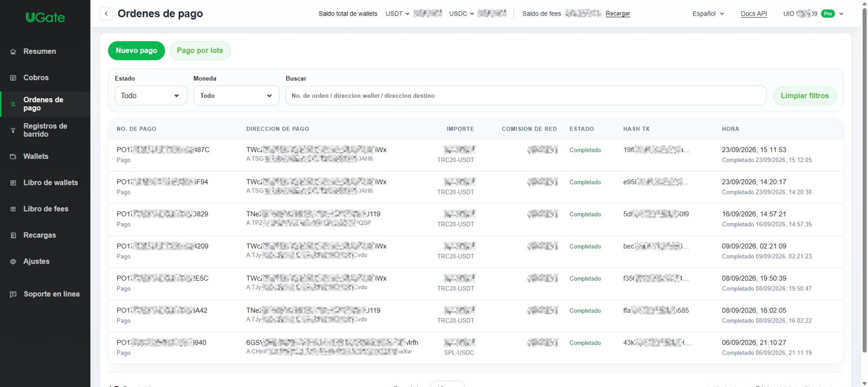The width and height of the screenshot is (868, 387).
Task: Click the Wallets sidebar icon
Action: (x=13, y=157)
